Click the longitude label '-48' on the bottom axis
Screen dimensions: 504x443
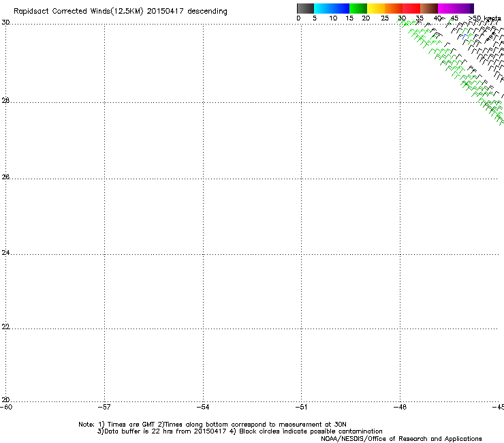point(400,408)
